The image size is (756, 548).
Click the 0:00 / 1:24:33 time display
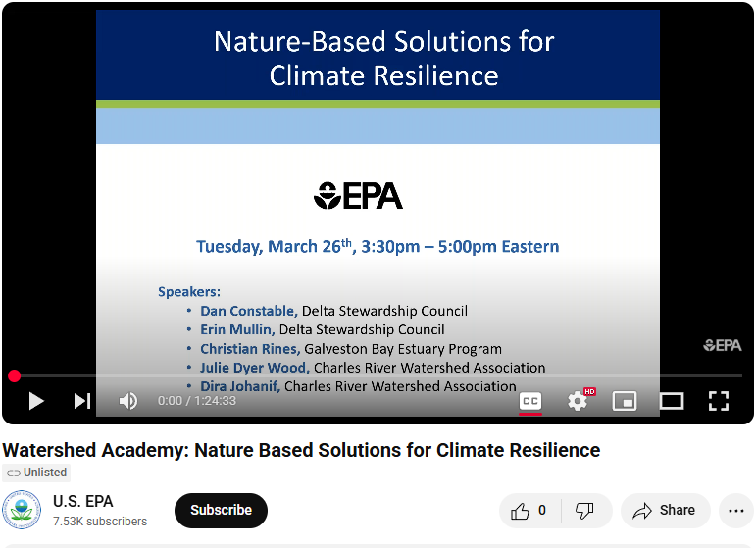click(197, 401)
